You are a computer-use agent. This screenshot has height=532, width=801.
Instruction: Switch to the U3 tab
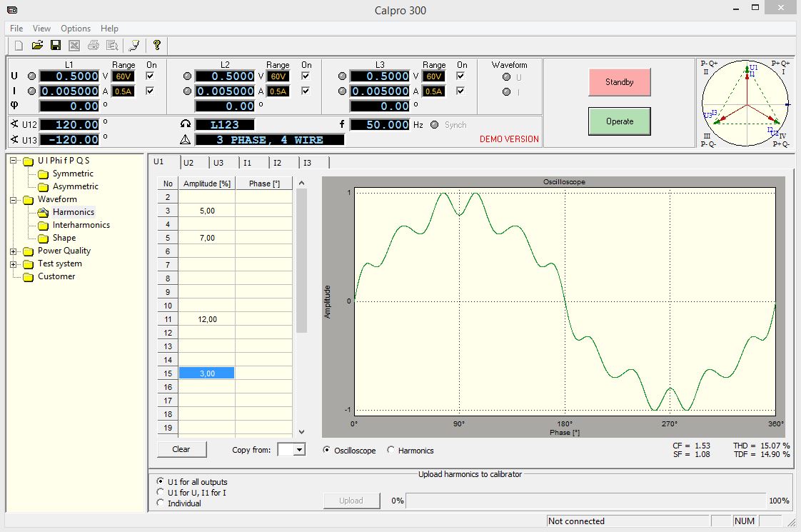[223, 163]
